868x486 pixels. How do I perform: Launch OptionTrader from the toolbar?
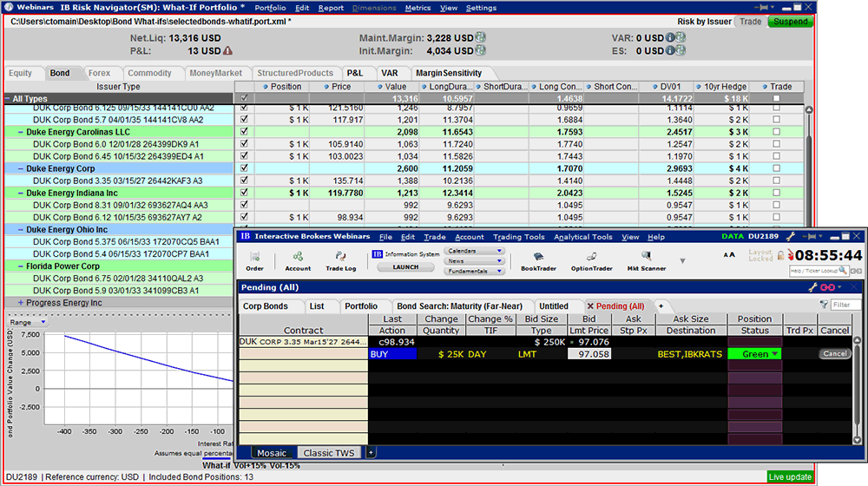click(591, 260)
